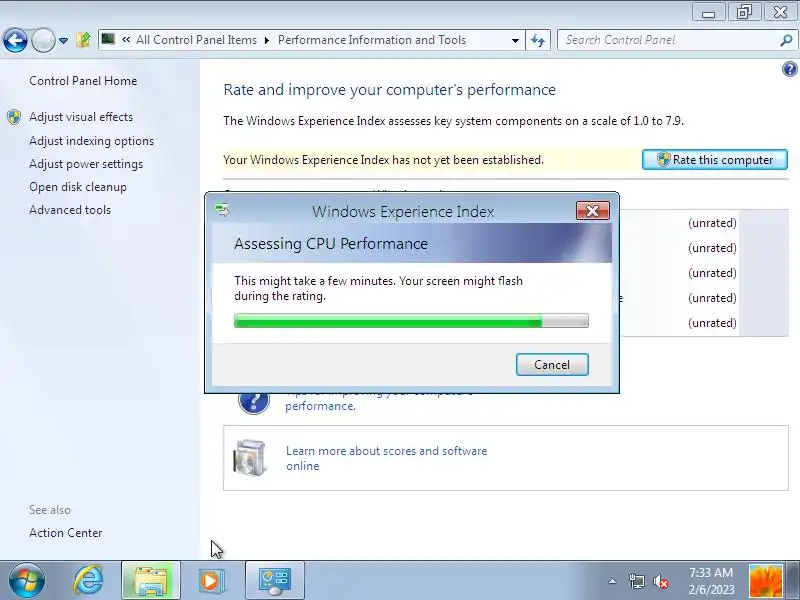Click the green assessment progress bar
This screenshot has height=600, width=800.
pyautogui.click(x=411, y=320)
